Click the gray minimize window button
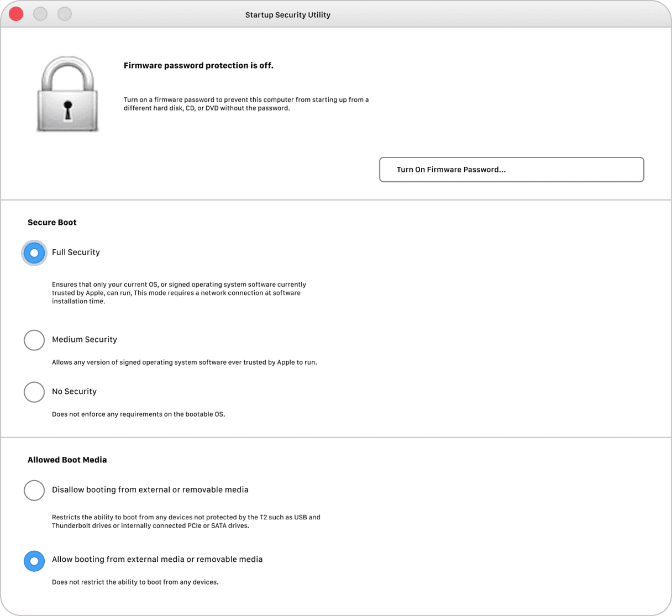 tap(40, 14)
